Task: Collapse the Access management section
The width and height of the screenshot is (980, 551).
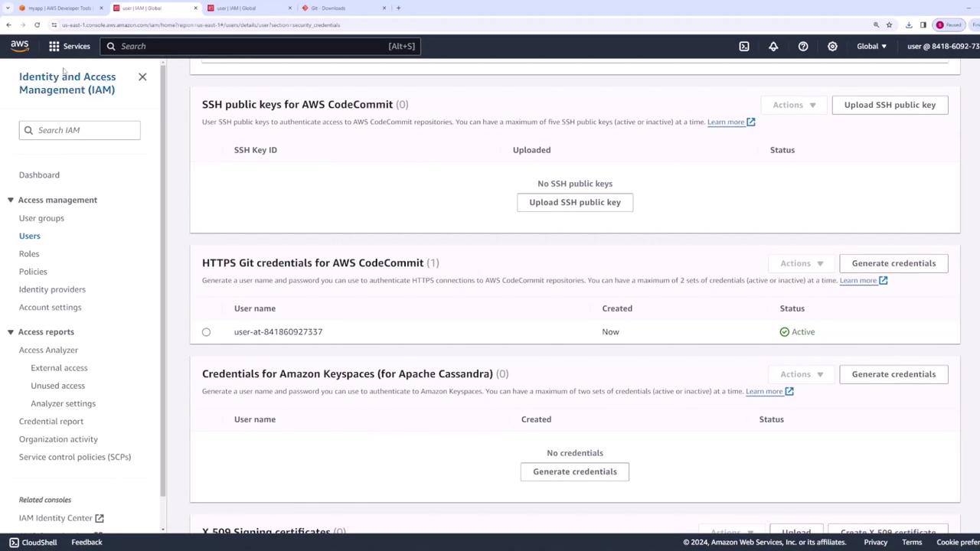Action: pos(11,200)
